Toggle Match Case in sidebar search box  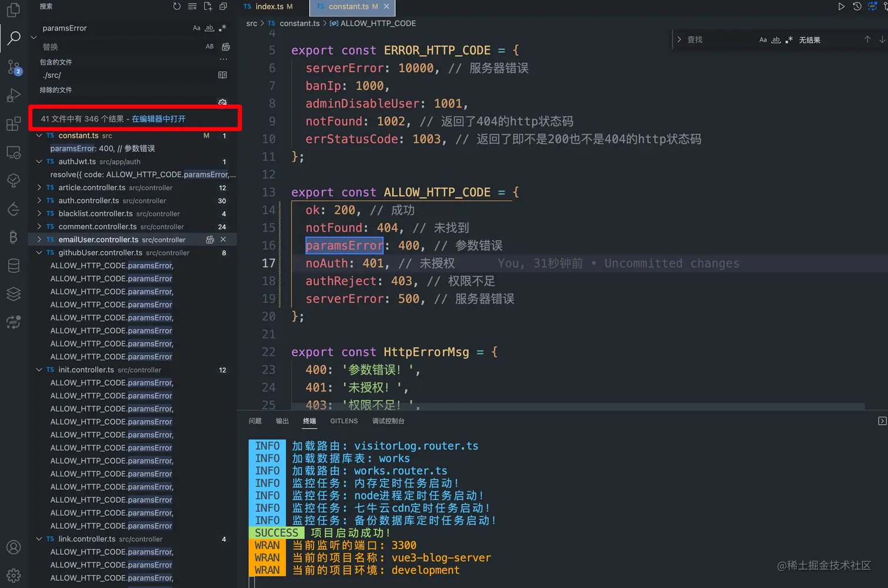pyautogui.click(x=196, y=28)
